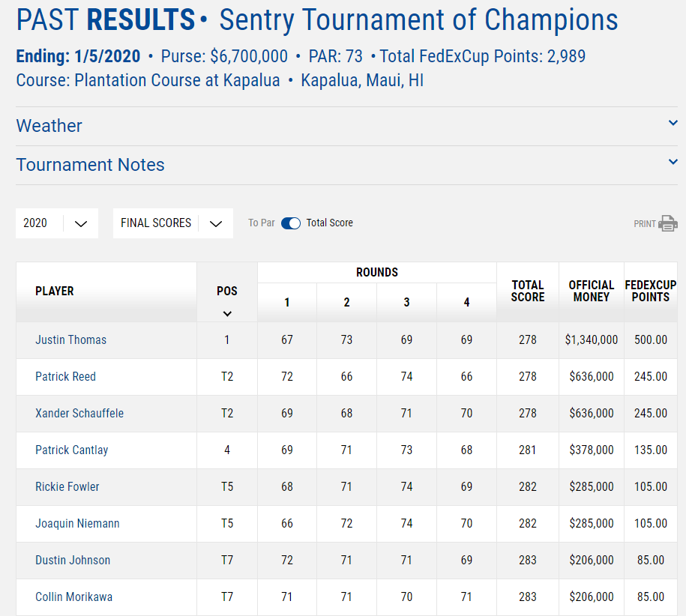Open Patrick Reed player link
The image size is (686, 616).
[66, 376]
